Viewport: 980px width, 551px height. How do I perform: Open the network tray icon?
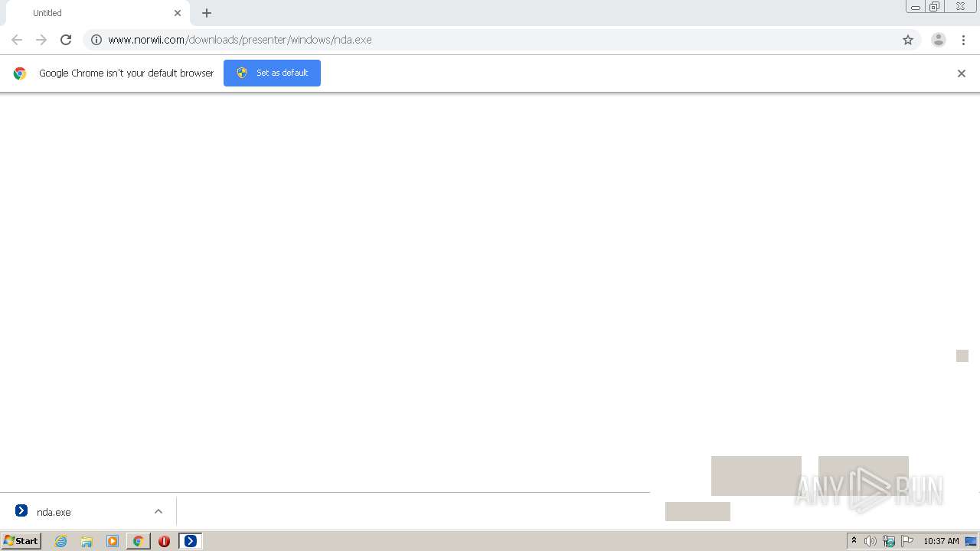[x=889, y=541]
